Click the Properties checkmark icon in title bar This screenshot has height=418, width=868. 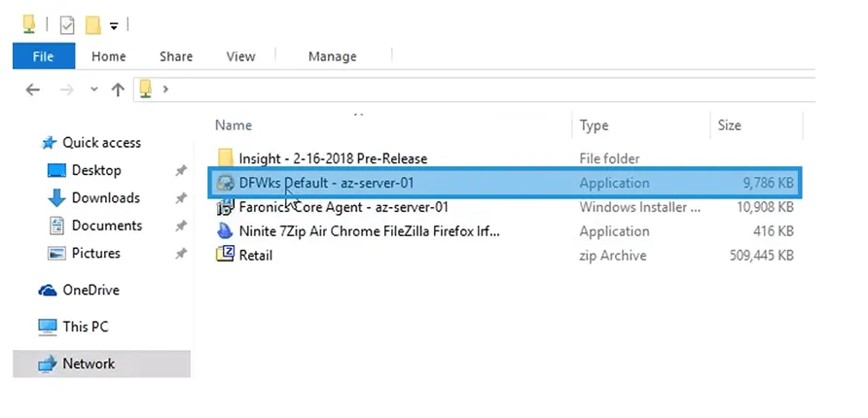pos(67,25)
